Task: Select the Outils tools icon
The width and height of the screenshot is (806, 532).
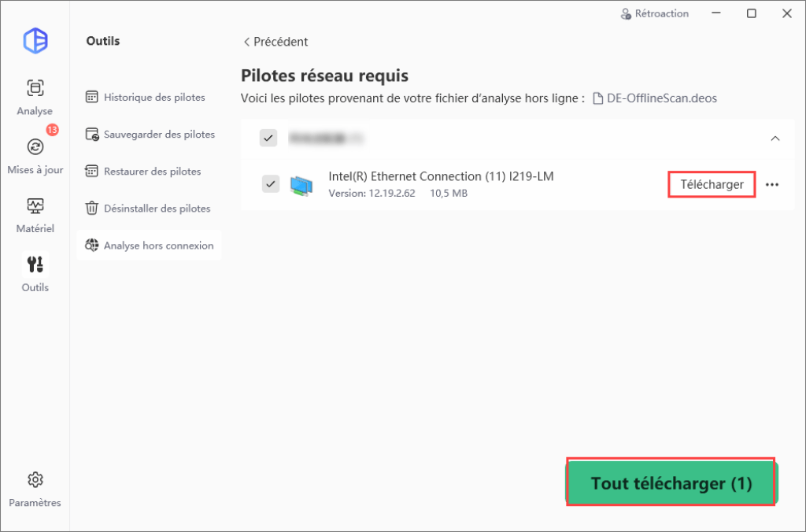Action: pos(35,264)
